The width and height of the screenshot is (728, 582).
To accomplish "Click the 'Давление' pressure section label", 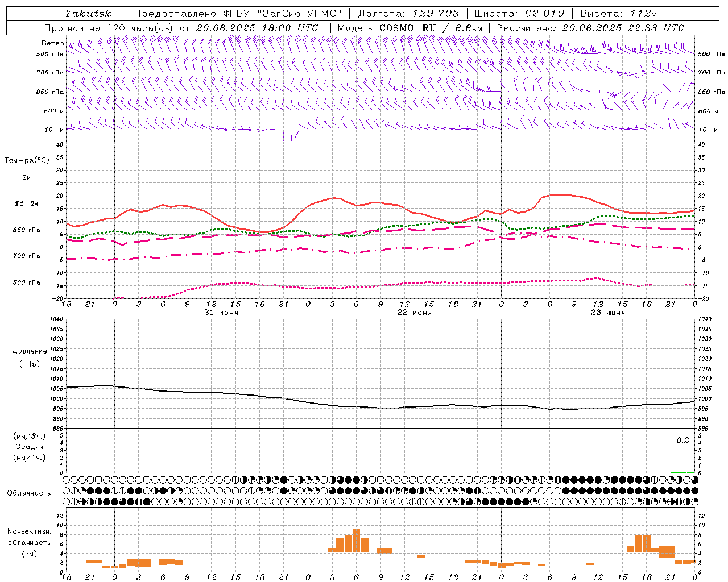I will click(x=30, y=351).
